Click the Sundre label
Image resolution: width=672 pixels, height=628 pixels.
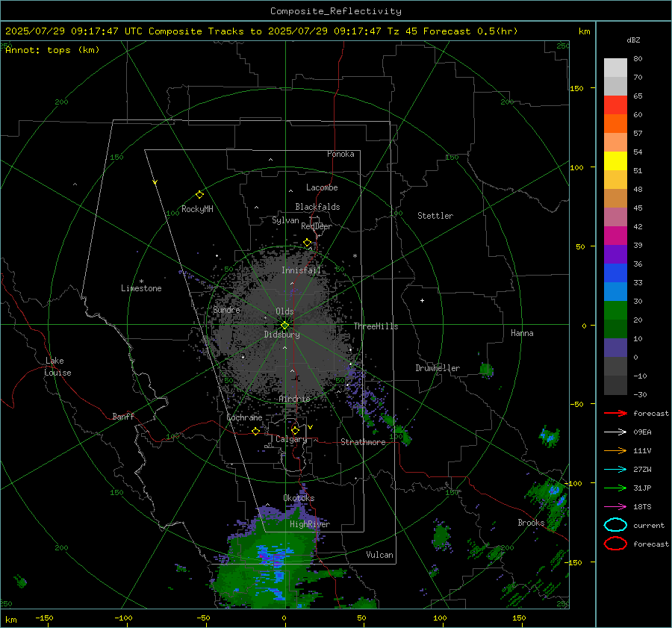point(227,309)
